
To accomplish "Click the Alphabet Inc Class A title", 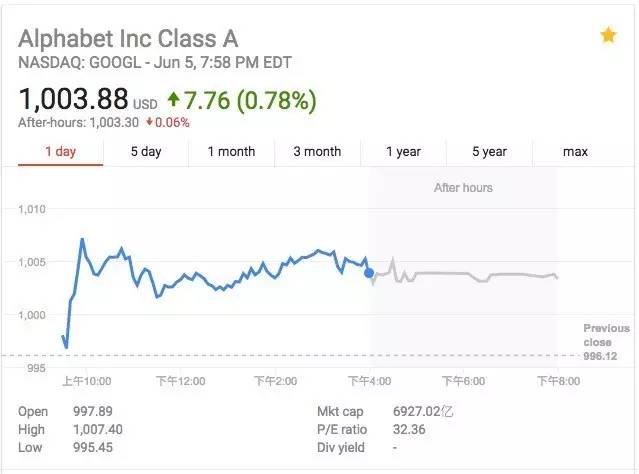I will tap(128, 39).
